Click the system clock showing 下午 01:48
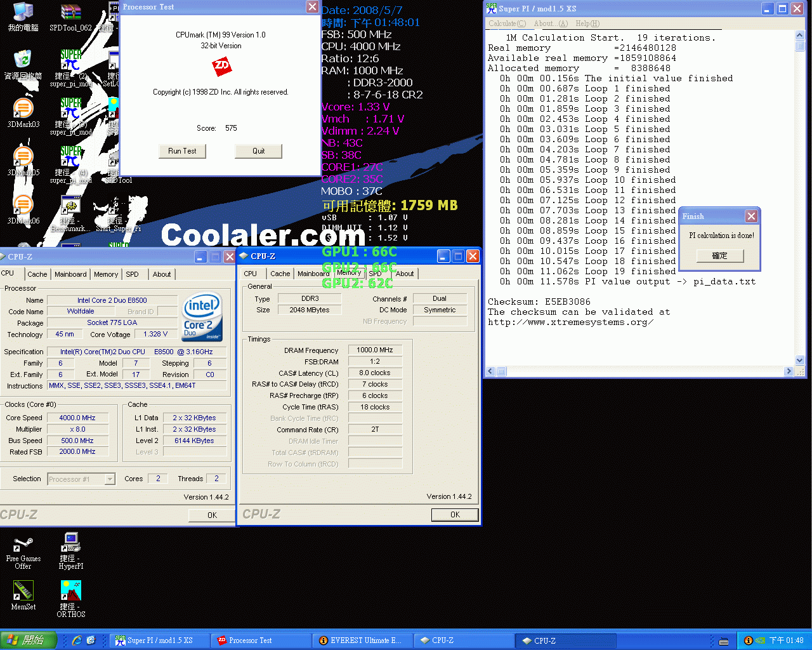This screenshot has width=812, height=650. click(786, 640)
